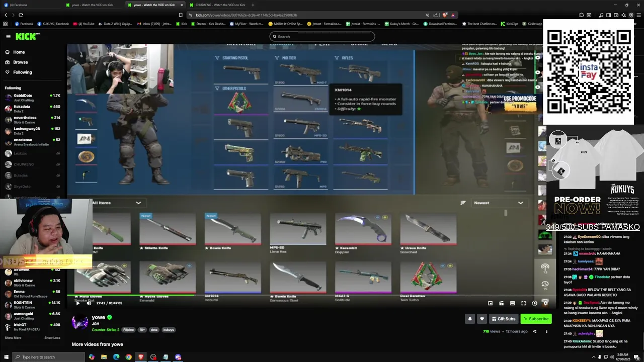Expand list with Show More

tap(13, 338)
